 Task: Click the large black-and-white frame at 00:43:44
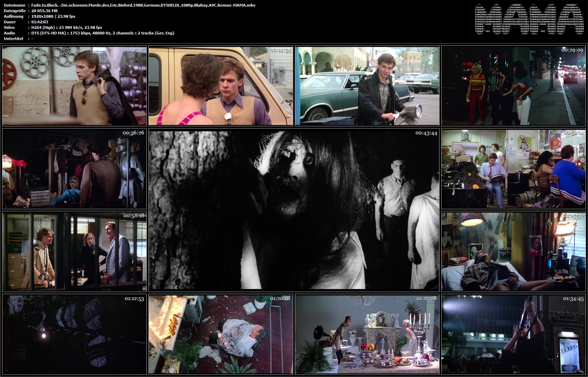pyautogui.click(x=294, y=210)
